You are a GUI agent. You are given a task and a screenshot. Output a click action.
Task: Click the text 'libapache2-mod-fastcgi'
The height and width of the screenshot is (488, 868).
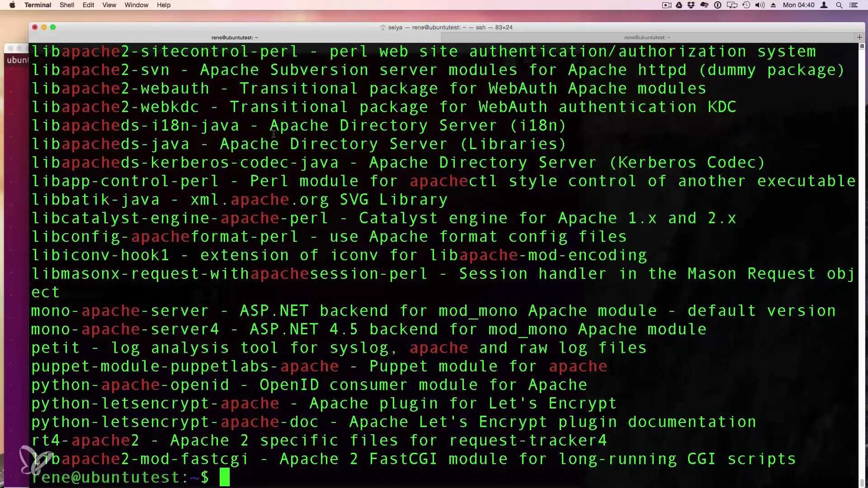140,459
